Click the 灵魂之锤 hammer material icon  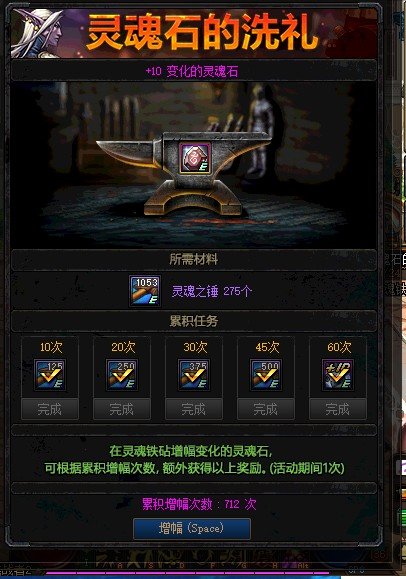click(x=145, y=291)
